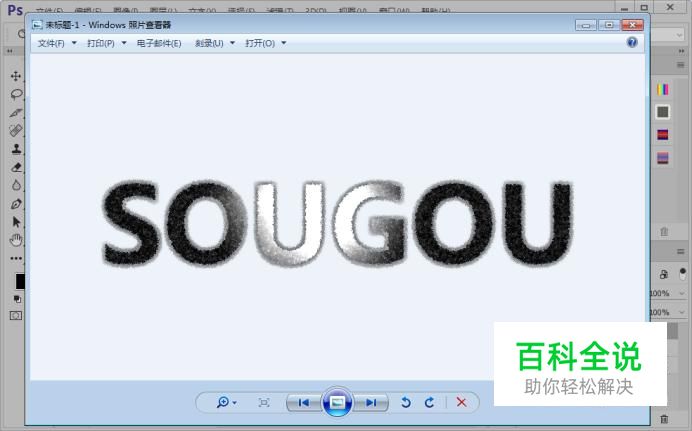The height and width of the screenshot is (431, 692).
Task: Click the Photoshop Ps logo
Action: click(x=15, y=10)
